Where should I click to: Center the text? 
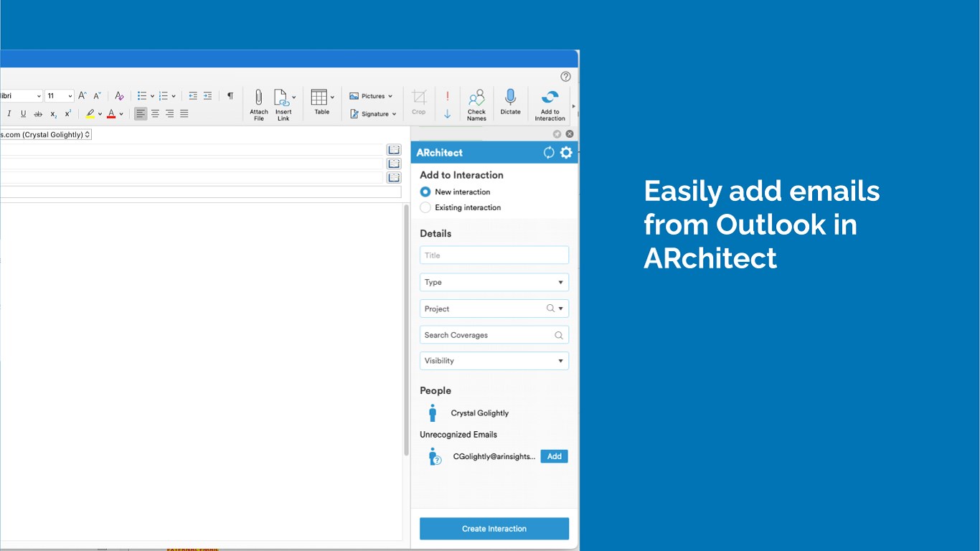click(x=155, y=113)
